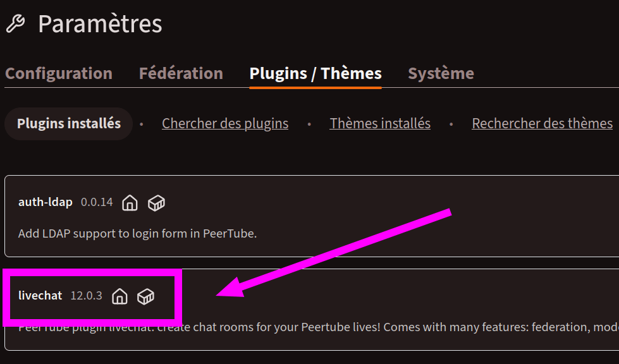Click the livechat plugin name
Viewport: 619px width, 364px height.
(x=40, y=295)
